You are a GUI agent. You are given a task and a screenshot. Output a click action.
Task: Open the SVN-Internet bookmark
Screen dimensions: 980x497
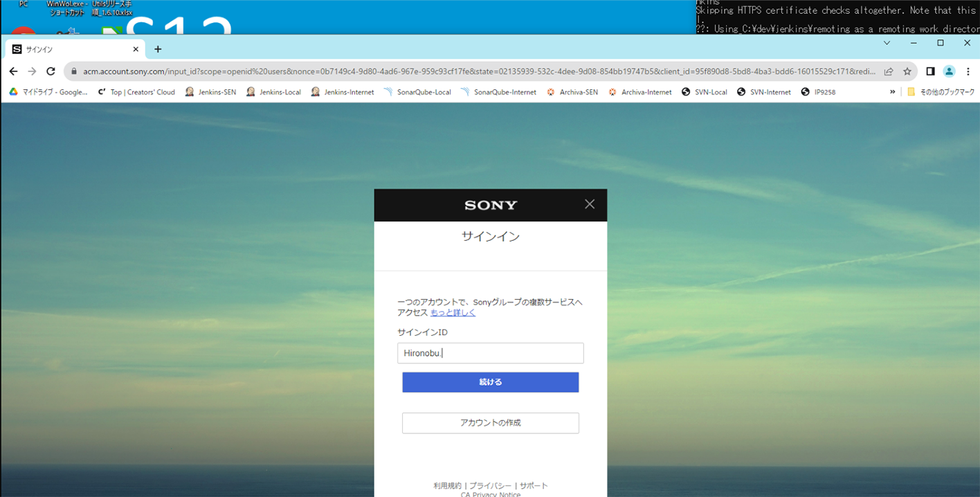764,92
